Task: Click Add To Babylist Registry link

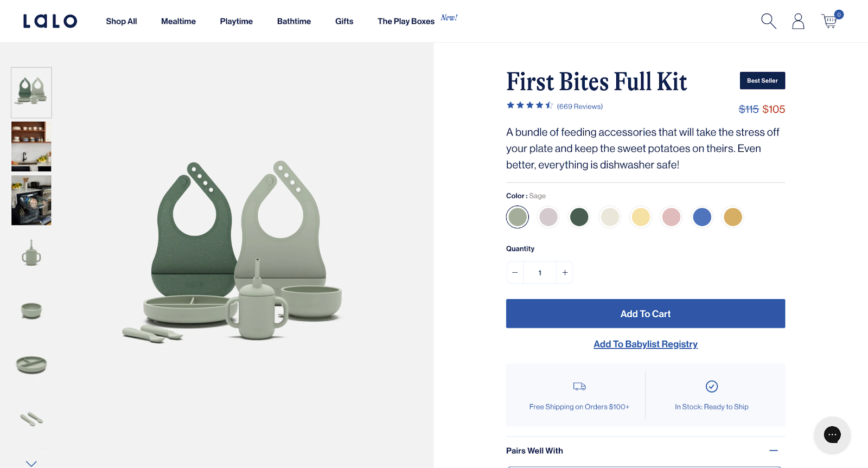Action: (645, 344)
